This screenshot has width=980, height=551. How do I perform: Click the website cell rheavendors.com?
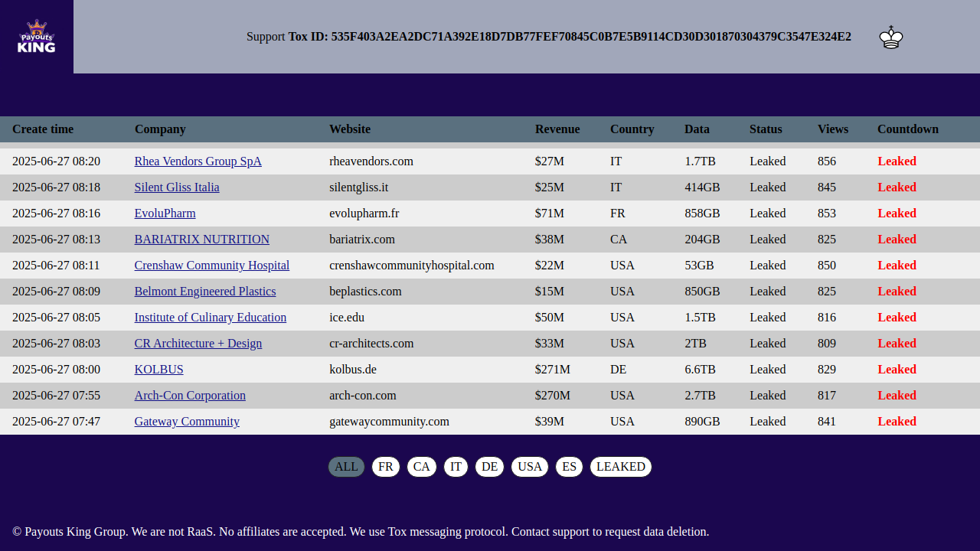(x=371, y=161)
